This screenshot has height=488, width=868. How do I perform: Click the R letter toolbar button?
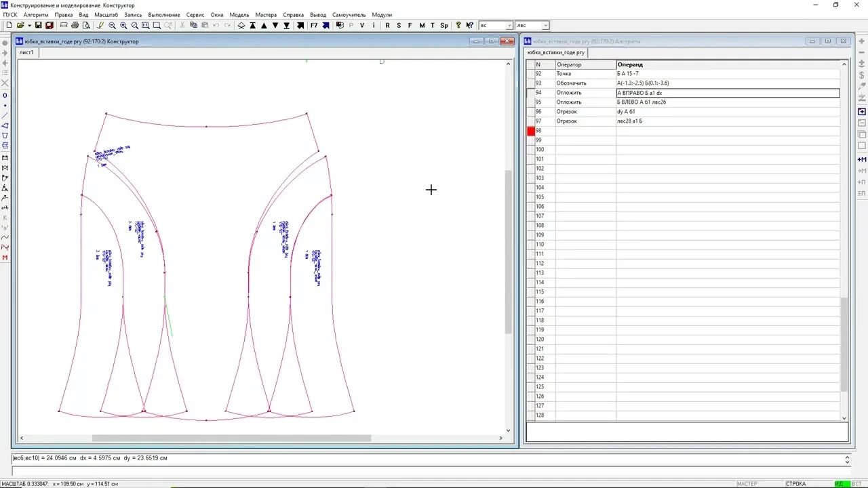coord(387,25)
